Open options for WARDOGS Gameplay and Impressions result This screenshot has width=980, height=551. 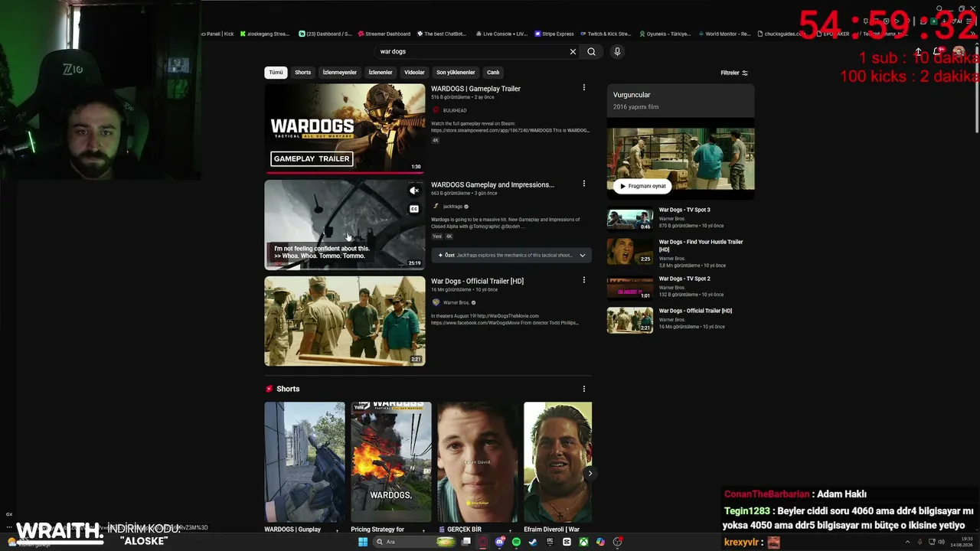(584, 184)
